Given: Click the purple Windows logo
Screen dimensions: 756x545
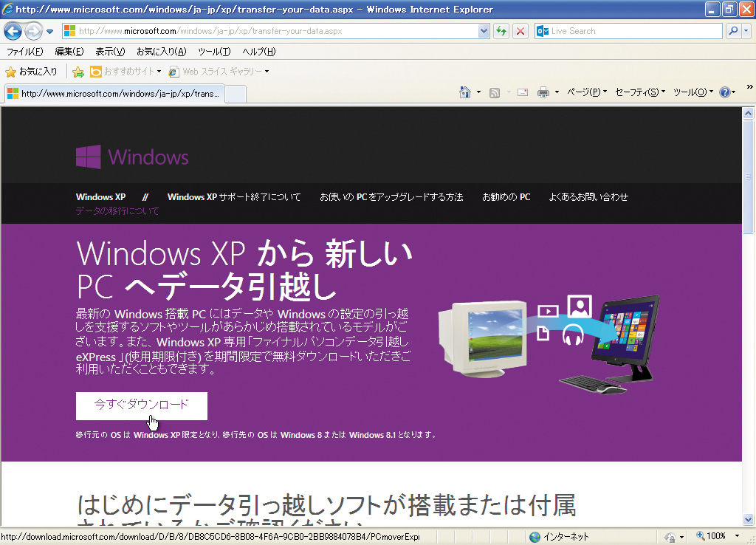Looking at the screenshot, I should tap(132, 157).
